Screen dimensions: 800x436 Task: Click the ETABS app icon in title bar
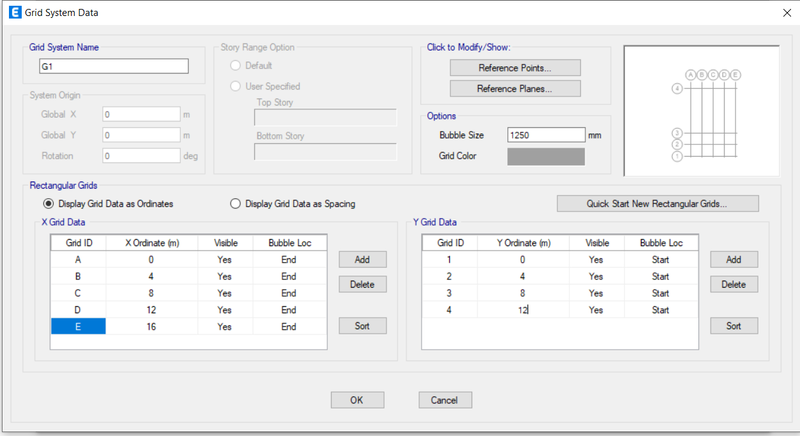pos(15,12)
